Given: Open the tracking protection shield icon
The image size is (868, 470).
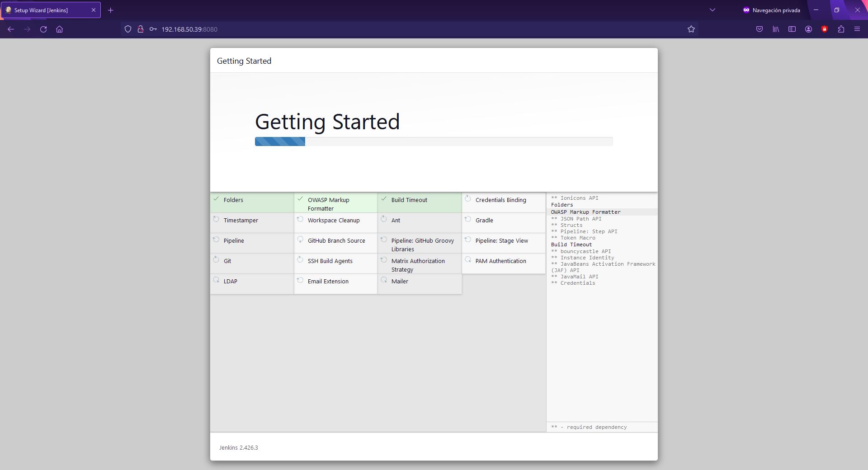Looking at the screenshot, I should click(x=128, y=29).
